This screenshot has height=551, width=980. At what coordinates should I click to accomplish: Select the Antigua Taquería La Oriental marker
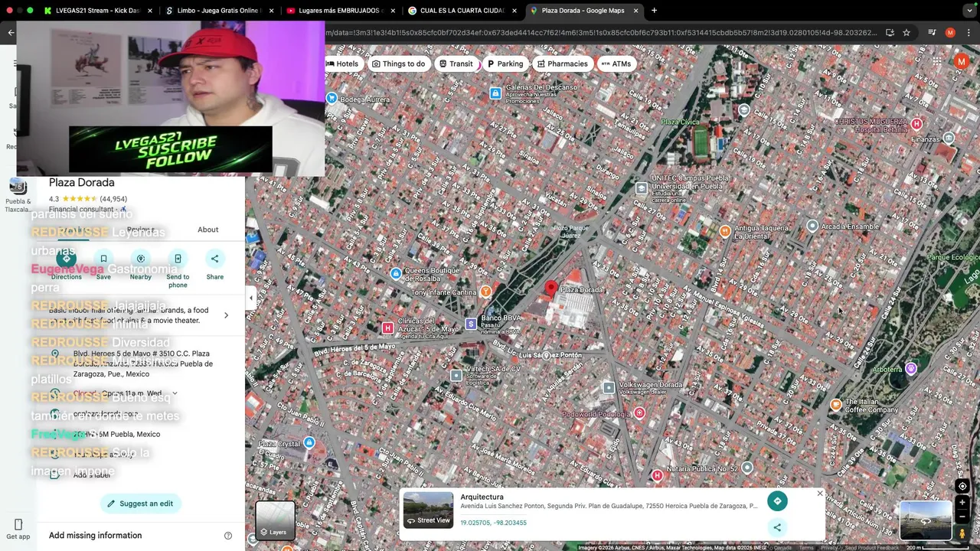click(725, 231)
